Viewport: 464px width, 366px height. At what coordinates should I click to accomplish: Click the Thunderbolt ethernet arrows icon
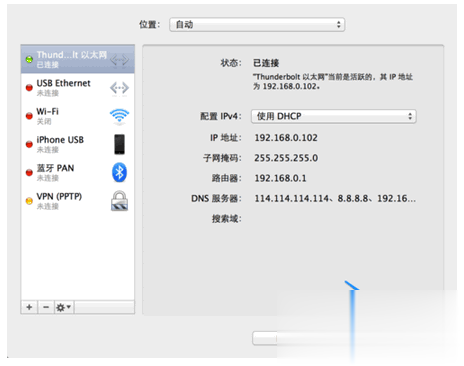pos(119,60)
